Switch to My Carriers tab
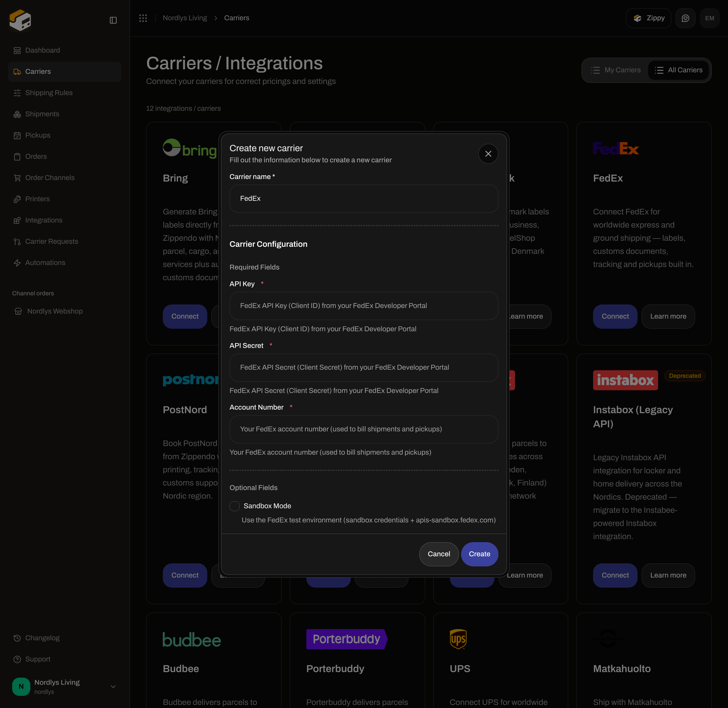This screenshot has width=728, height=708. coord(616,70)
